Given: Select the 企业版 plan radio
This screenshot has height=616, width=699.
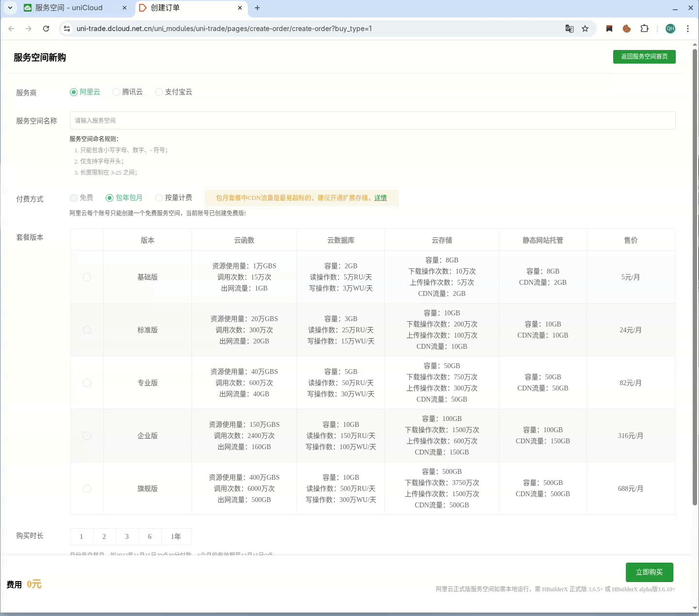Looking at the screenshot, I should (x=87, y=436).
